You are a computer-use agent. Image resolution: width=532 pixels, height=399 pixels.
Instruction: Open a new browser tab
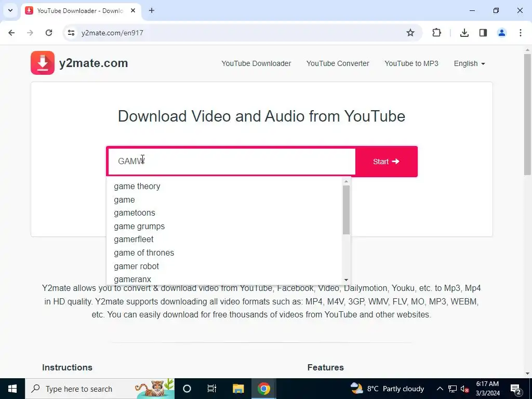152,10
